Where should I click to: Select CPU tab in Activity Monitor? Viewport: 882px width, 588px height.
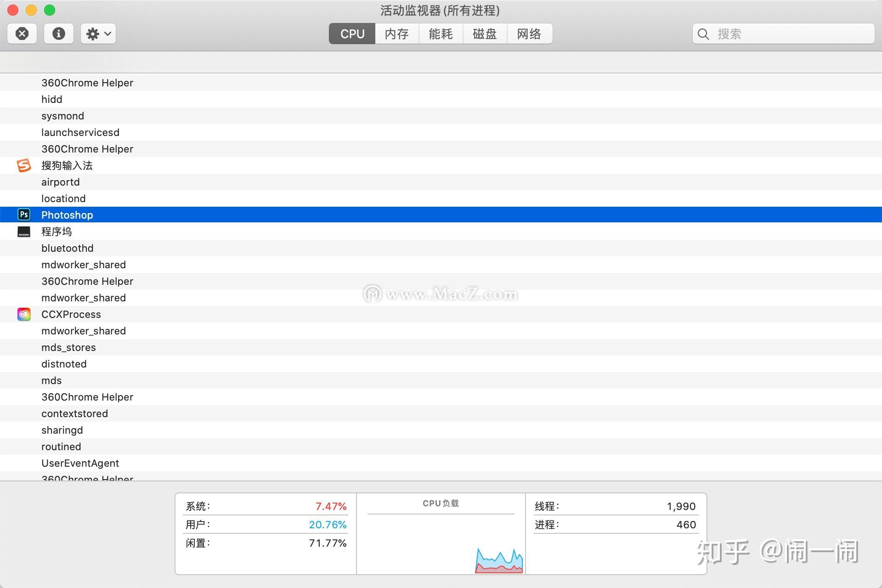click(351, 34)
